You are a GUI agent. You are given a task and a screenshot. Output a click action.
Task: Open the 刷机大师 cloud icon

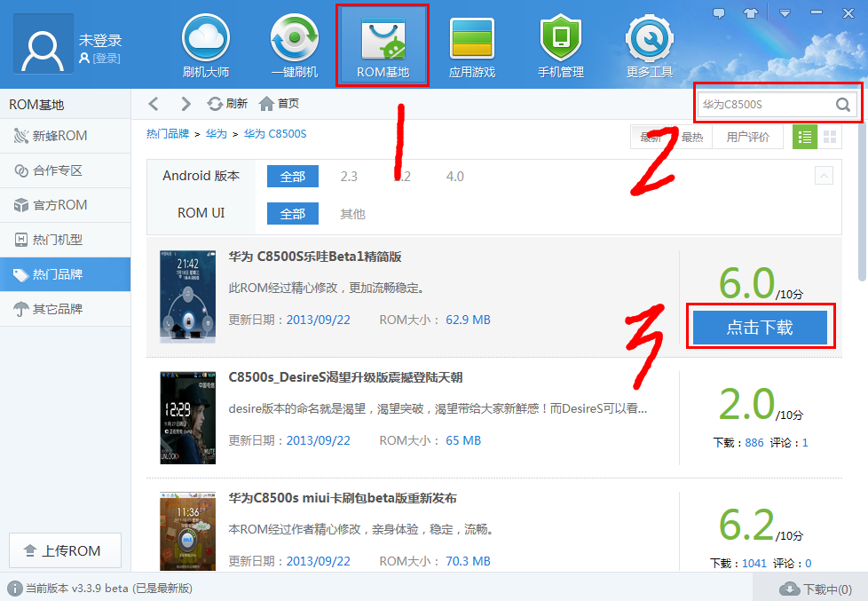click(206, 46)
